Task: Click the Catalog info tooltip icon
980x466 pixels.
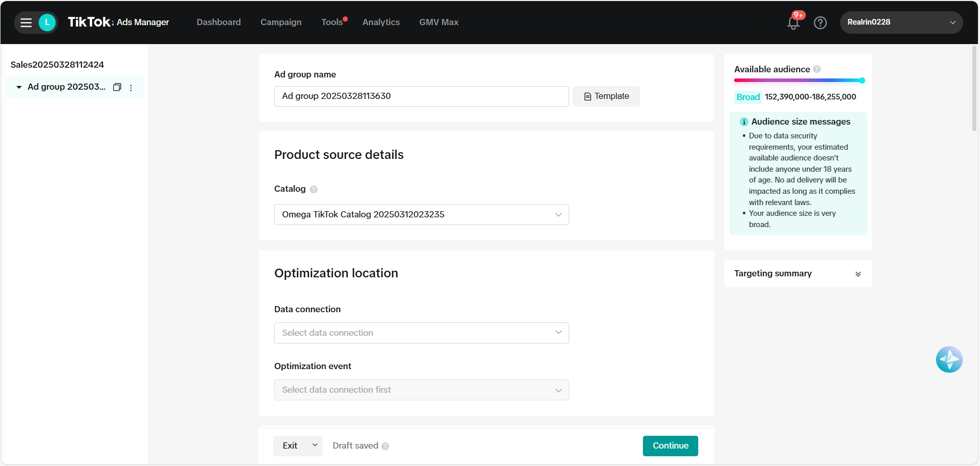Action: click(x=314, y=189)
